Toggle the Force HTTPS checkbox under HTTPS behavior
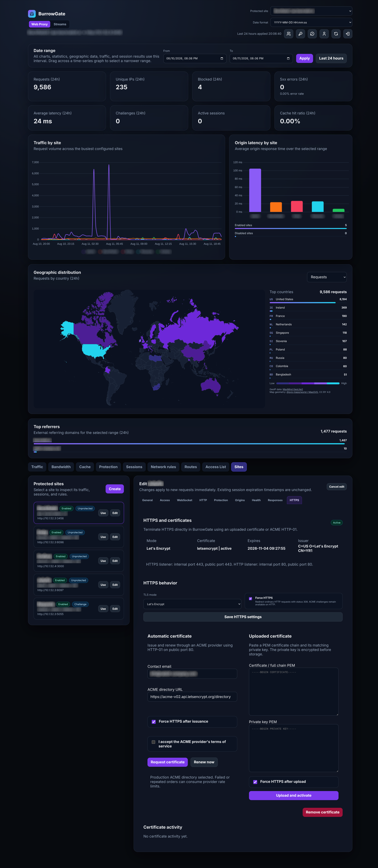378x868 pixels. click(250, 598)
